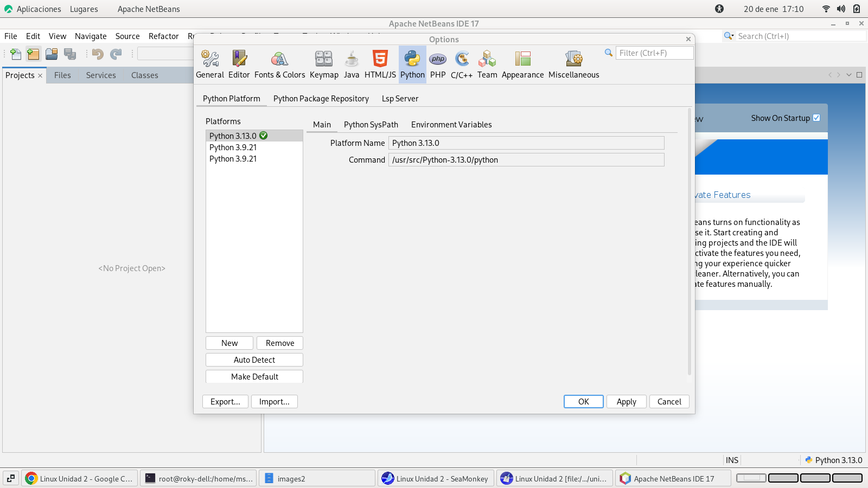
Task: Open the Environment Variables tab
Action: tap(451, 125)
